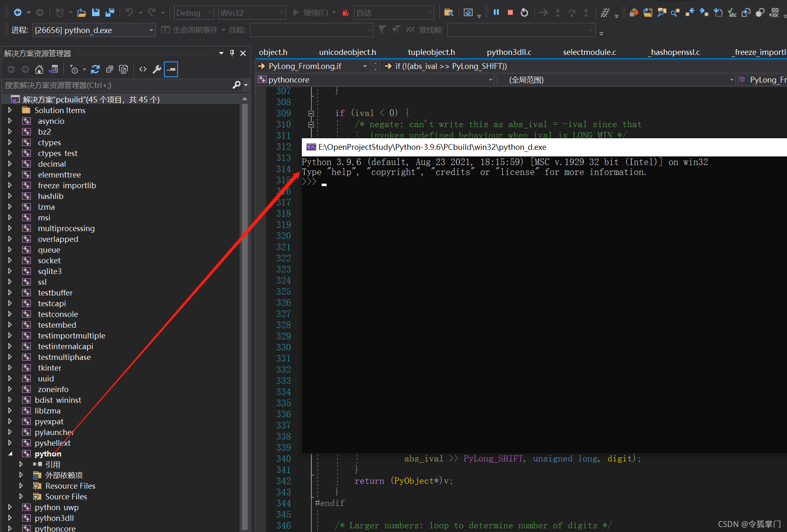Screen dimensions: 787x532
Task: Switch to the object.h tab
Action: 273,52
